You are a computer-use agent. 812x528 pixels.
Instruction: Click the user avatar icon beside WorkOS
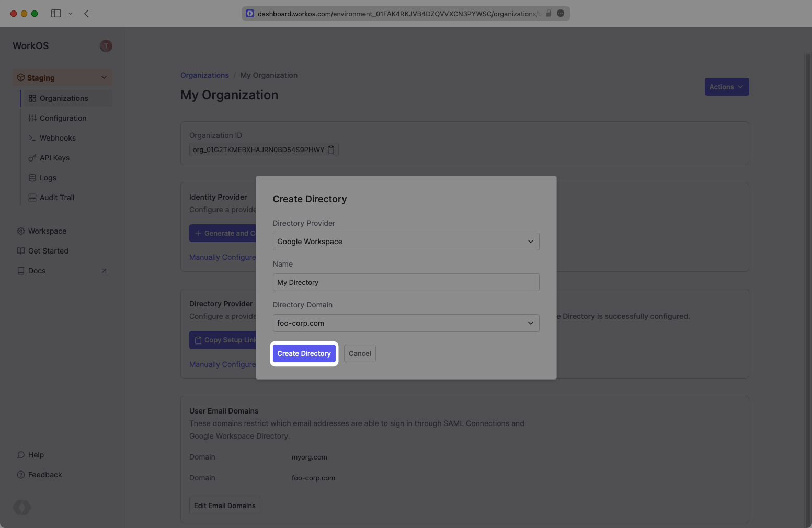pos(106,46)
